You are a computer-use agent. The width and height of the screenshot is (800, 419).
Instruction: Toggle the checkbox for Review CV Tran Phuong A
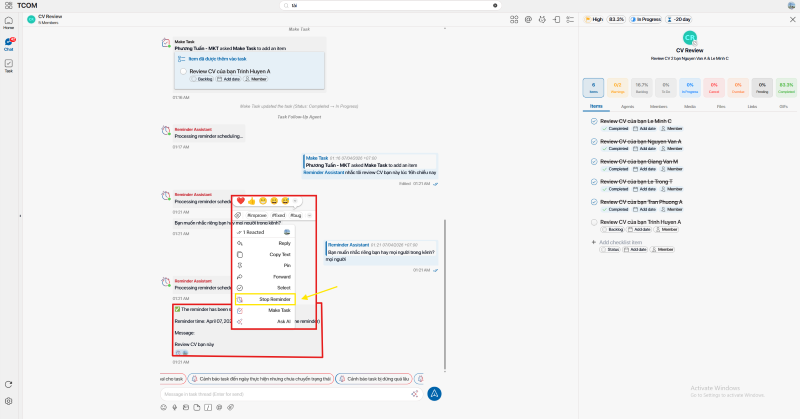click(594, 202)
